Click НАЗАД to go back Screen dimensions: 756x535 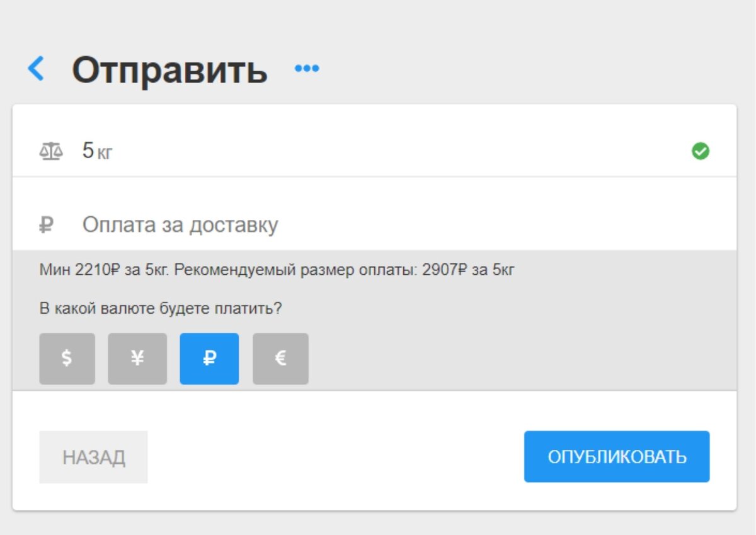pos(93,456)
